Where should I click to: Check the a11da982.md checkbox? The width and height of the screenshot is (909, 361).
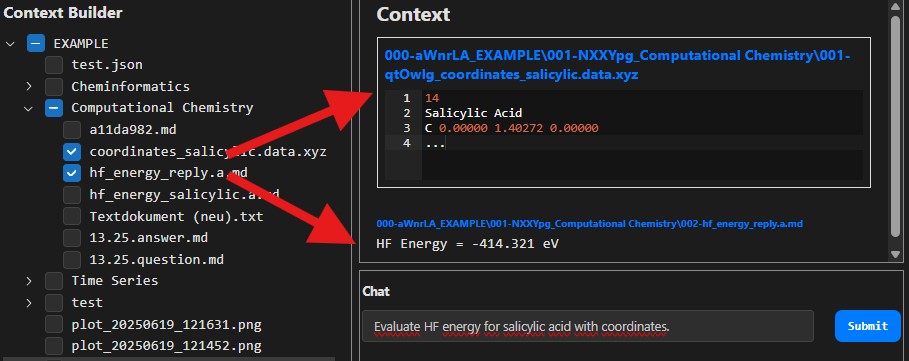pyautogui.click(x=72, y=130)
